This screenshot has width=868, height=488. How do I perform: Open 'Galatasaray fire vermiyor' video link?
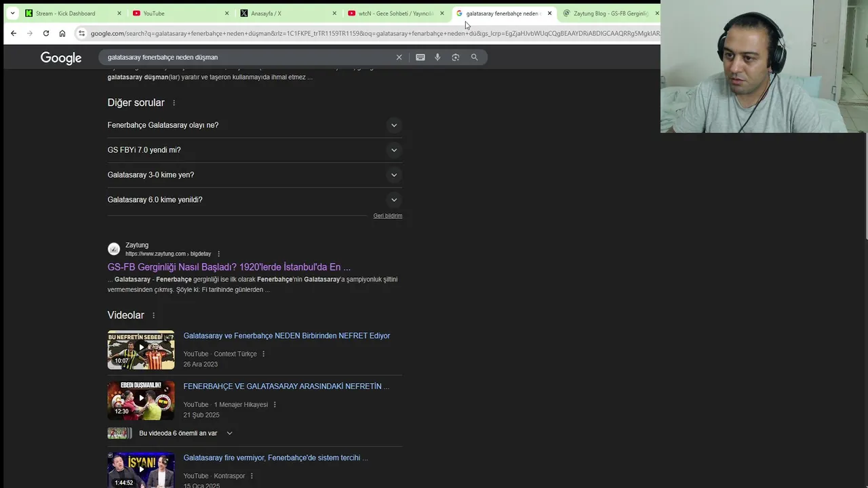coord(275,457)
